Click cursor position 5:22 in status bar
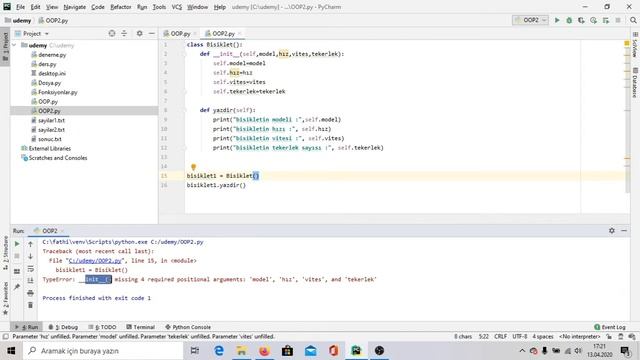The width and height of the screenshot is (640, 360). [x=484, y=337]
